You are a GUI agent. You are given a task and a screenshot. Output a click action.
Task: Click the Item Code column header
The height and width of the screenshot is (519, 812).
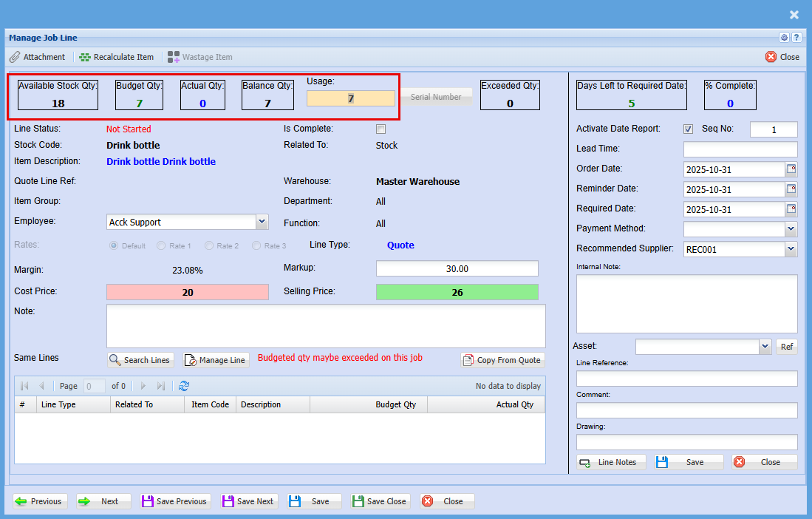click(x=210, y=404)
